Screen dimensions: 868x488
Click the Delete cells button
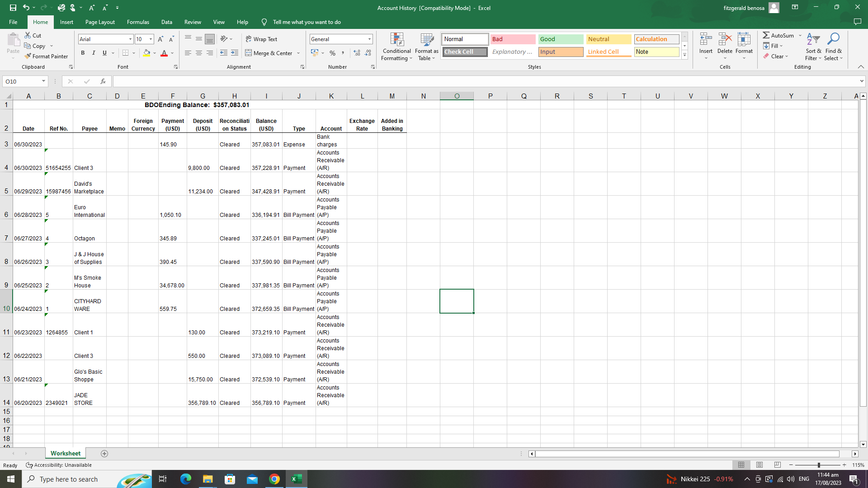tap(725, 47)
